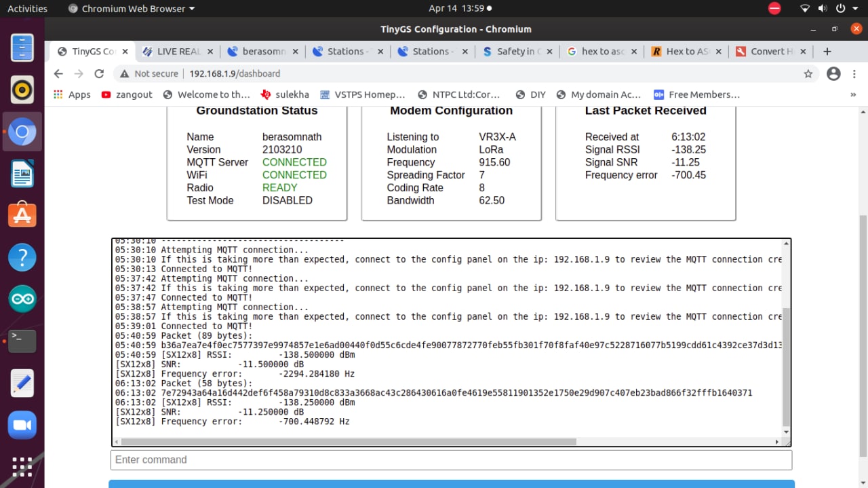
Task: Click the Enter command input field
Action: (x=451, y=459)
